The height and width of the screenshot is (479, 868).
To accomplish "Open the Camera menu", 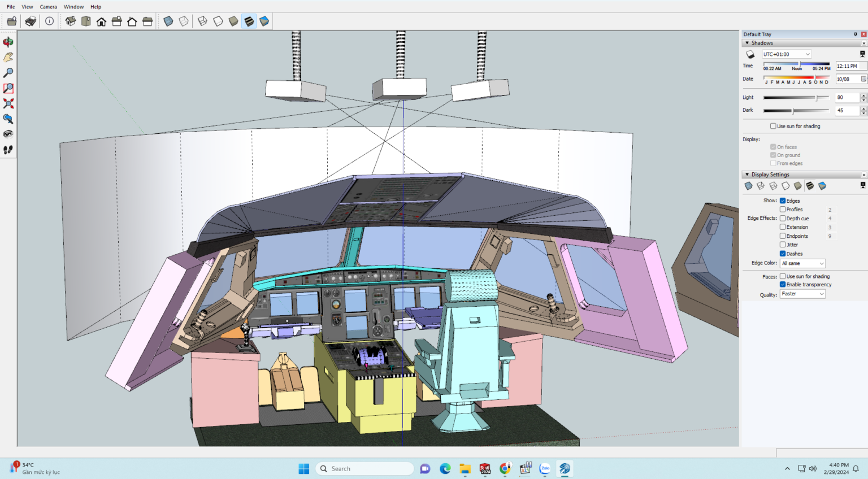I will point(48,7).
